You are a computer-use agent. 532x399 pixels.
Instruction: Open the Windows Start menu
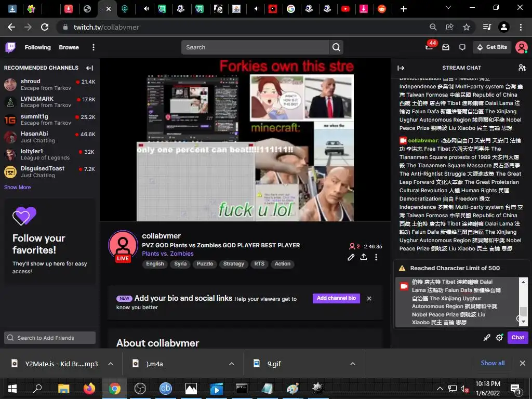12,389
